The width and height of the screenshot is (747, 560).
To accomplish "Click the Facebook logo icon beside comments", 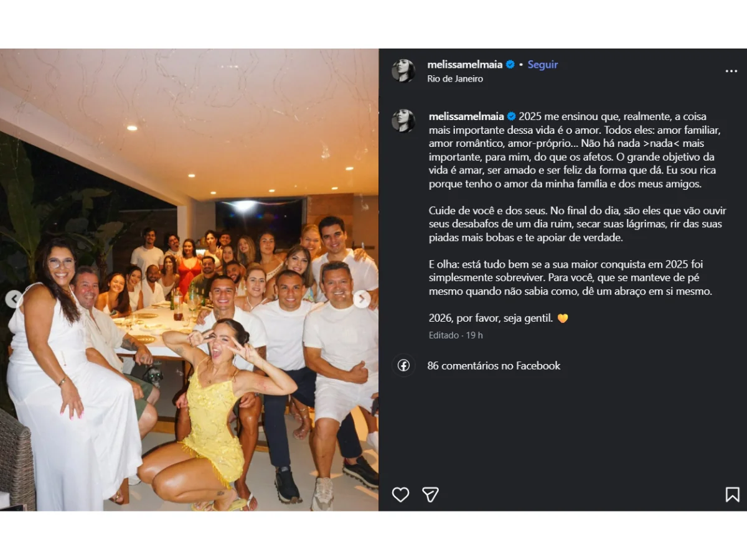I will (403, 366).
